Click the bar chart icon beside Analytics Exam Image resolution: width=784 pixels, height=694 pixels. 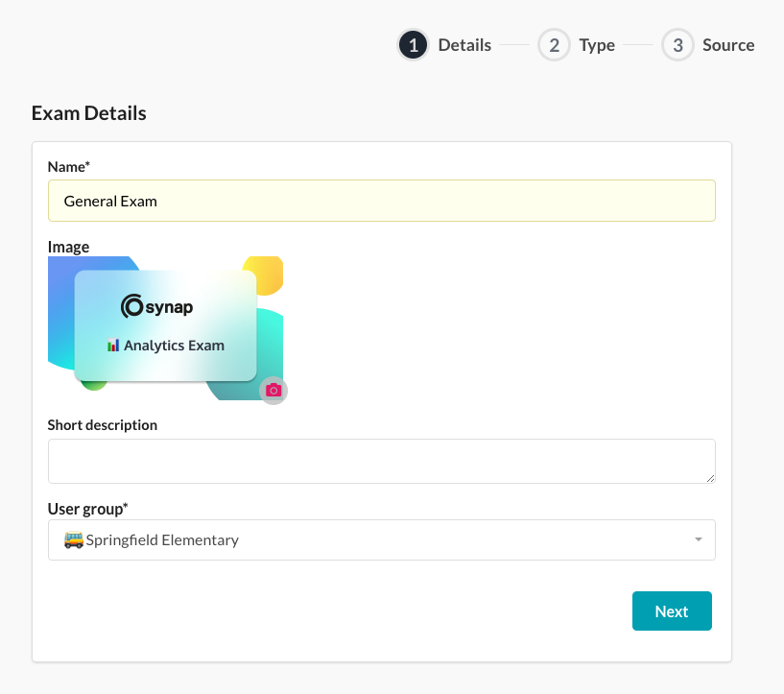coord(113,346)
